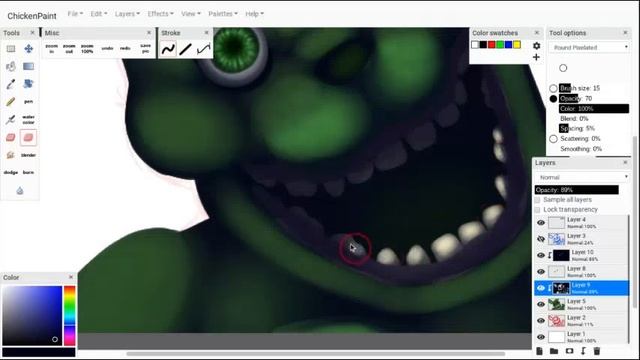
Task: Click the zoom in button
Action: point(52,49)
